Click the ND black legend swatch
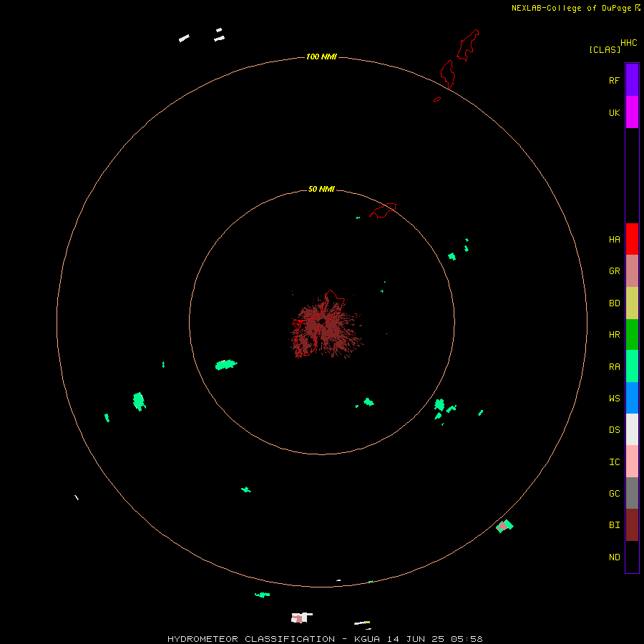The height and width of the screenshot is (644, 644). tap(632, 557)
